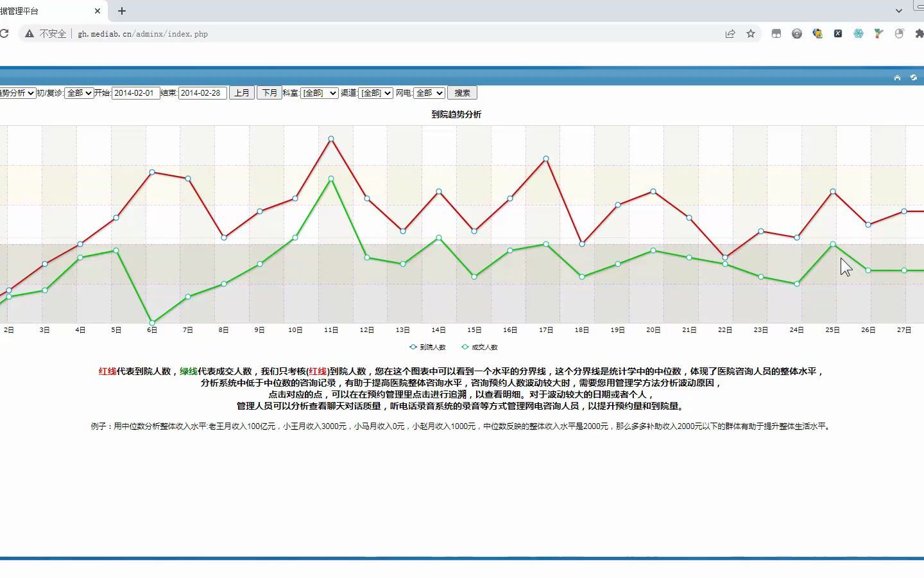Image resolution: width=924 pixels, height=578 pixels.
Task: Click the 上月 previous month button
Action: (x=242, y=93)
